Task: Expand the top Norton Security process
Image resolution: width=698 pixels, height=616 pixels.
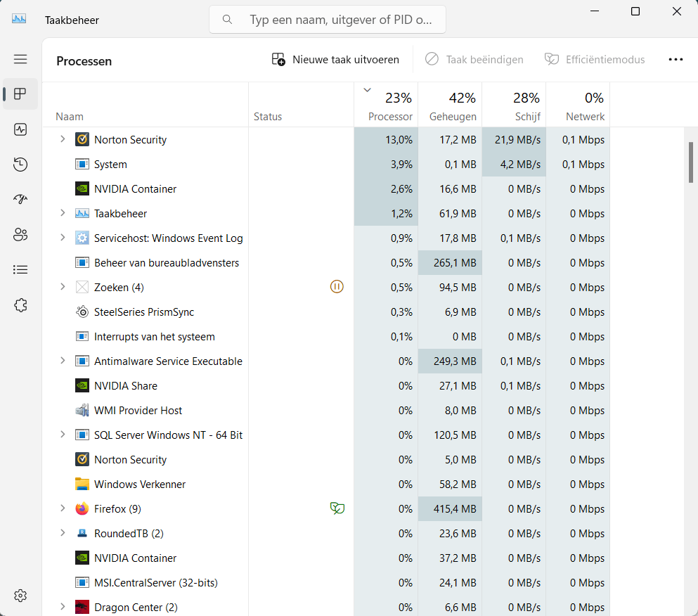Action: 63,139
